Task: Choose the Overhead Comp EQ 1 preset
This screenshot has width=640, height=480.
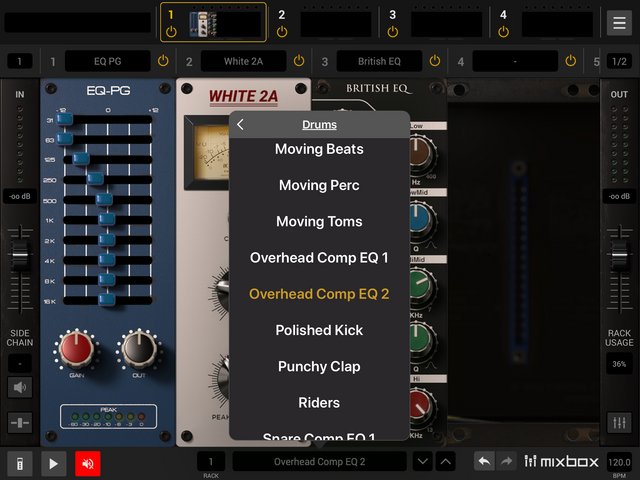Action: [319, 258]
